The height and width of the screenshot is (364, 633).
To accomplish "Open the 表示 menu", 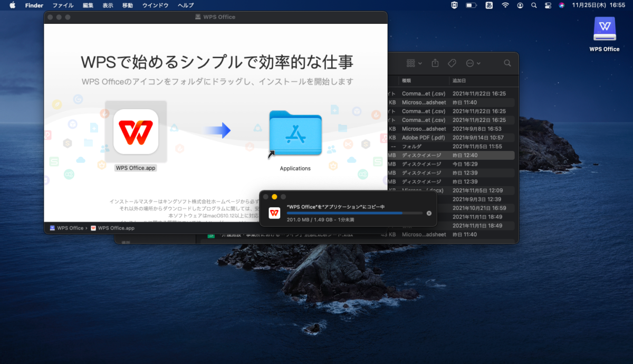I will click(x=108, y=5).
